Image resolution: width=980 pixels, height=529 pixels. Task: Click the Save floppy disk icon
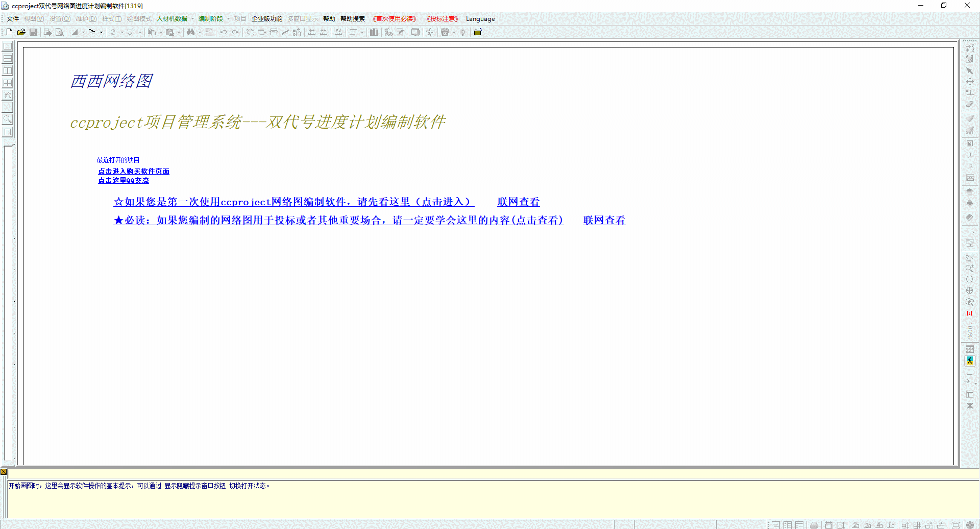click(33, 32)
